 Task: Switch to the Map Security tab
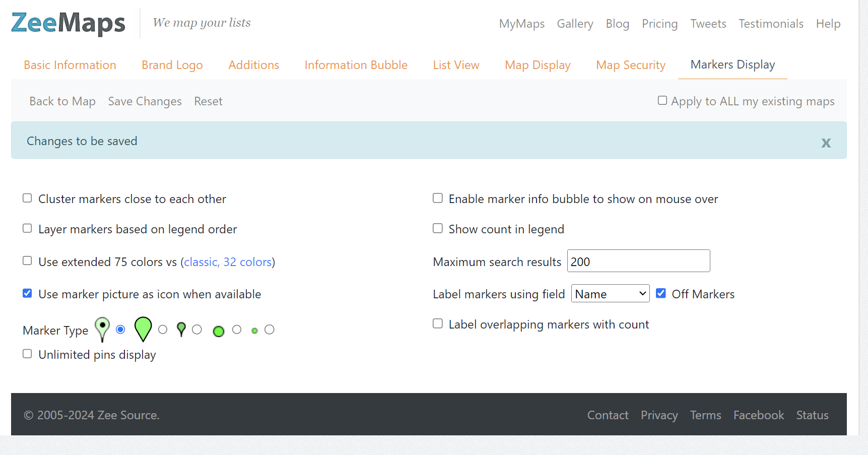(631, 64)
